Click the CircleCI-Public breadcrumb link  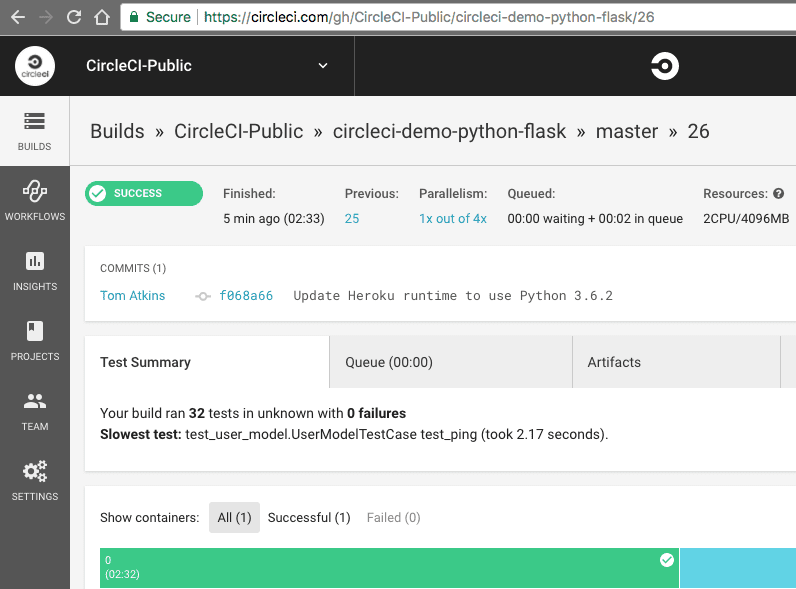coord(239,132)
